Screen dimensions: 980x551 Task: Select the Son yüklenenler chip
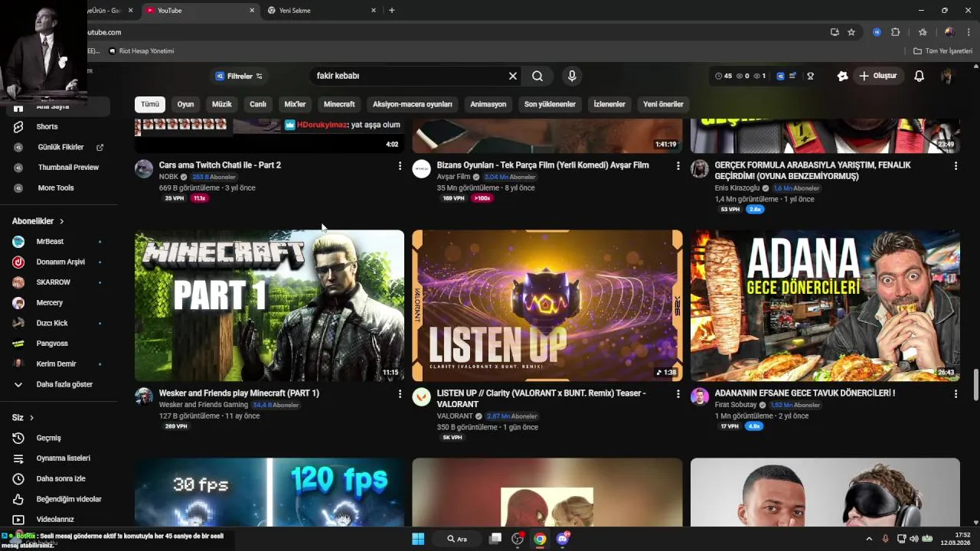point(550,104)
